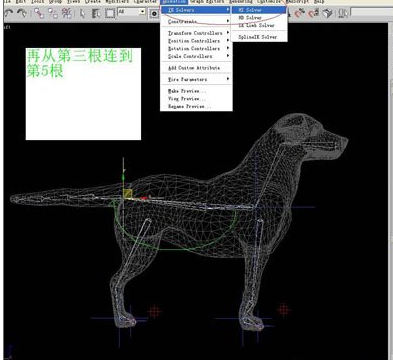The height and width of the screenshot is (360, 393).
Task: Click the yellow transform gizmo plane handle
Action: [x=128, y=193]
